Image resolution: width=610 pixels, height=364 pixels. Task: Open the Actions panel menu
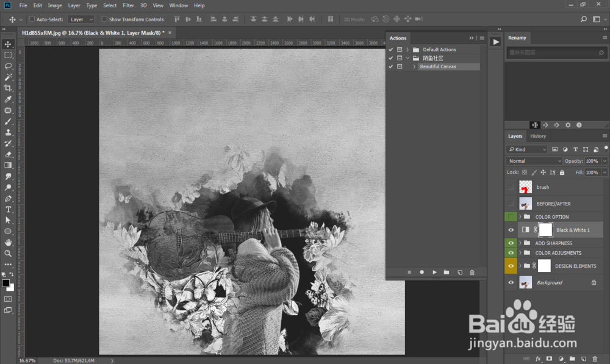[482, 38]
